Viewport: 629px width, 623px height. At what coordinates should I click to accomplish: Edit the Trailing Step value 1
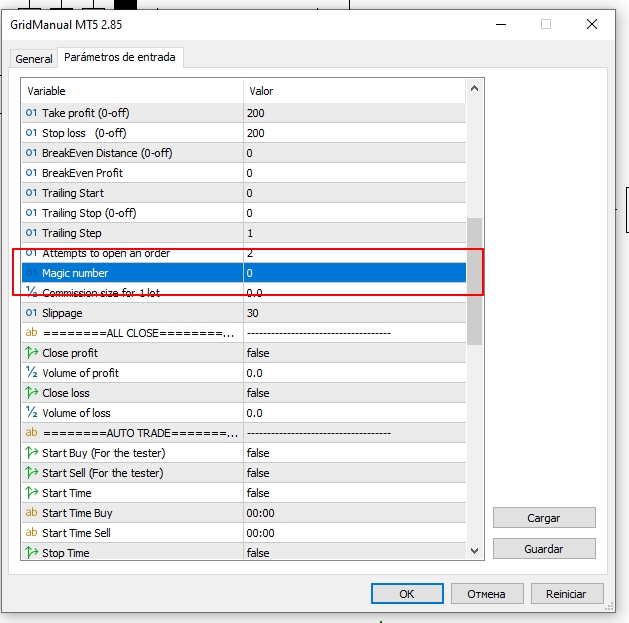[355, 233]
